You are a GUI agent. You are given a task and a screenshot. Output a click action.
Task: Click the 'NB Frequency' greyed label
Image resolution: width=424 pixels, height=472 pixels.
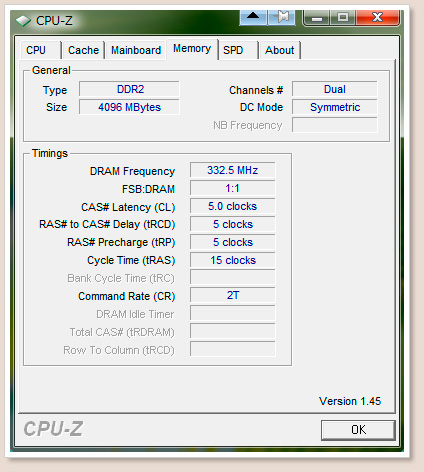click(248, 125)
